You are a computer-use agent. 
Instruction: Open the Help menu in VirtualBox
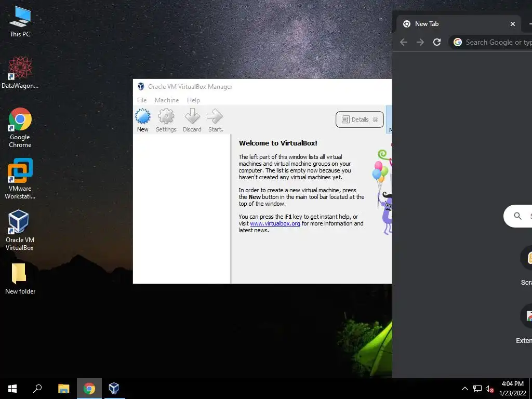click(193, 100)
